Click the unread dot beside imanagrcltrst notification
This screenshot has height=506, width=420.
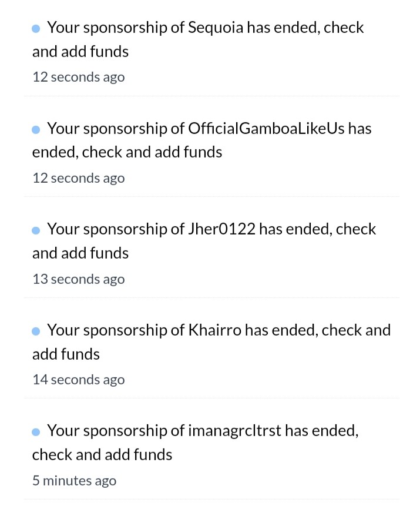click(36, 432)
